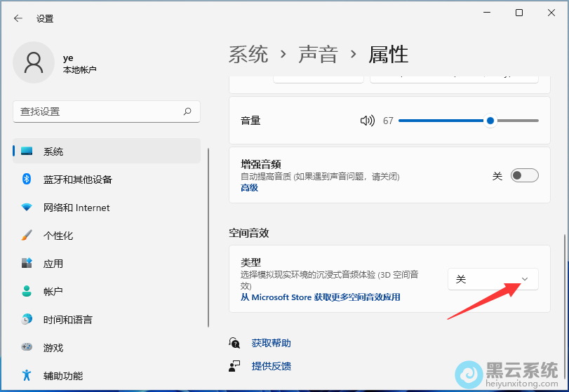
Task: Open the Apps (应用) settings page
Action: pos(53,264)
